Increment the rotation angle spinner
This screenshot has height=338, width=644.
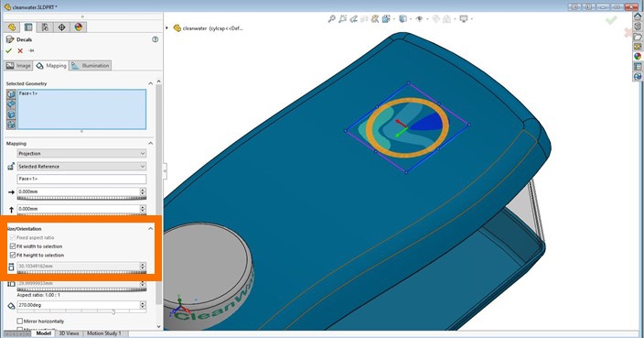point(143,303)
